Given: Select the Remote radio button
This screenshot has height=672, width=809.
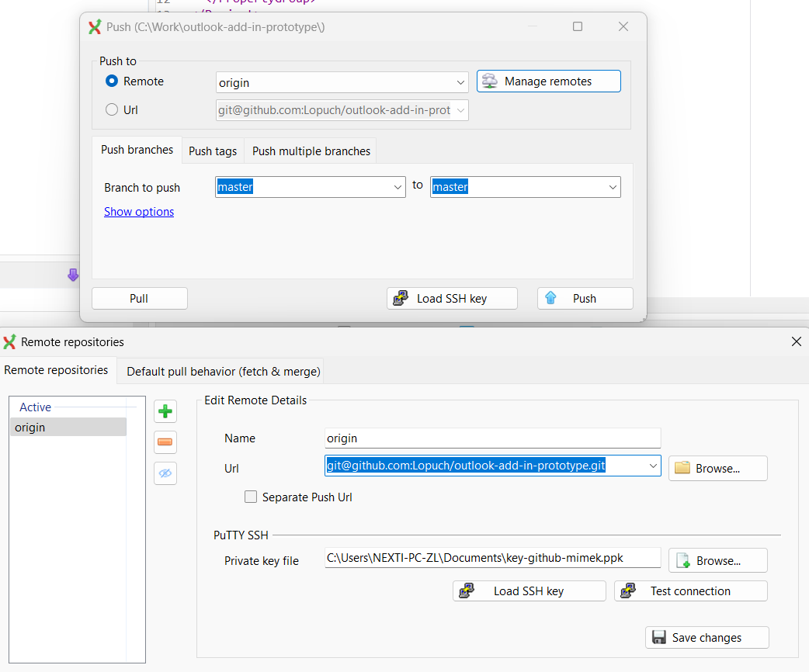Looking at the screenshot, I should pos(111,81).
